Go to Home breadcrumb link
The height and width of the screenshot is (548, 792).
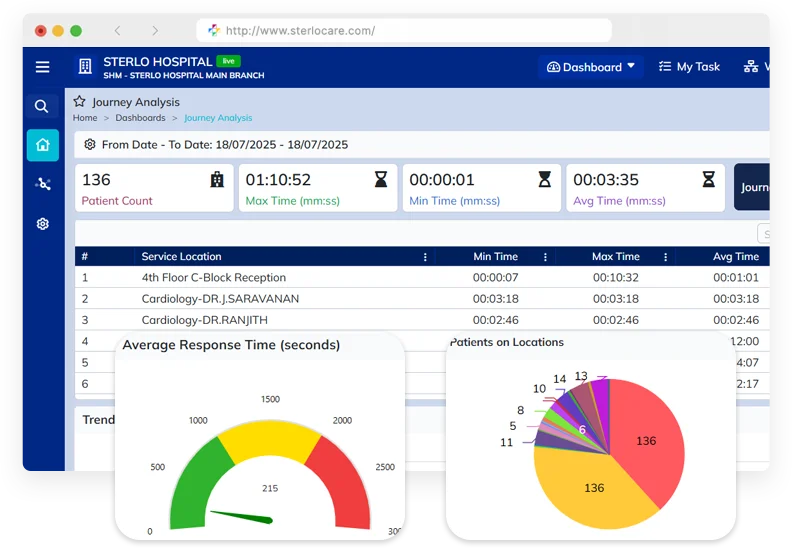[85, 118]
